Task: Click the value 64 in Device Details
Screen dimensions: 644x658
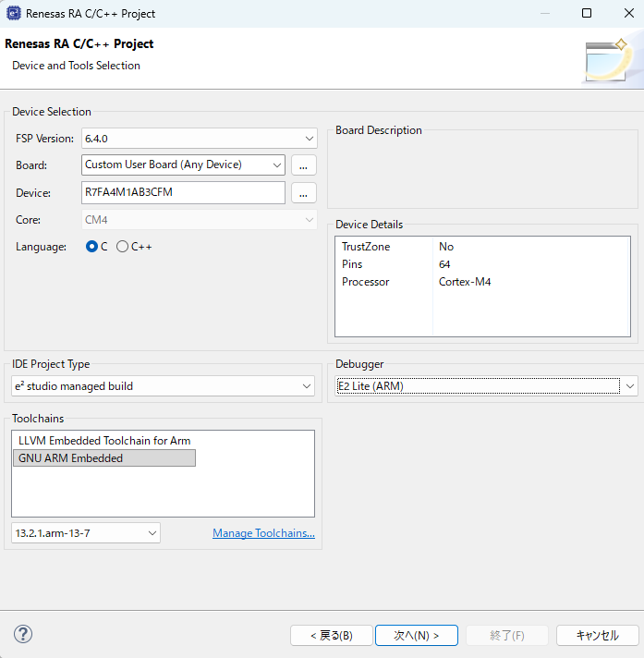Action: tap(444, 264)
